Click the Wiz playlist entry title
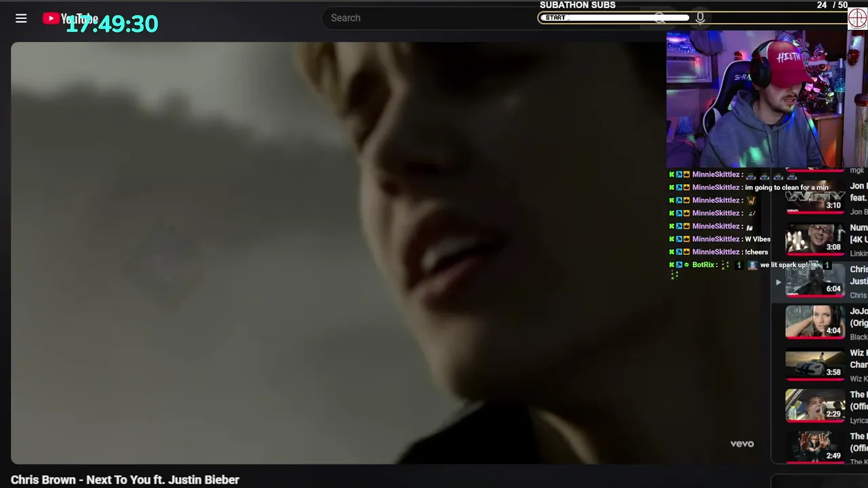Image resolution: width=868 pixels, height=488 pixels. [x=859, y=359]
